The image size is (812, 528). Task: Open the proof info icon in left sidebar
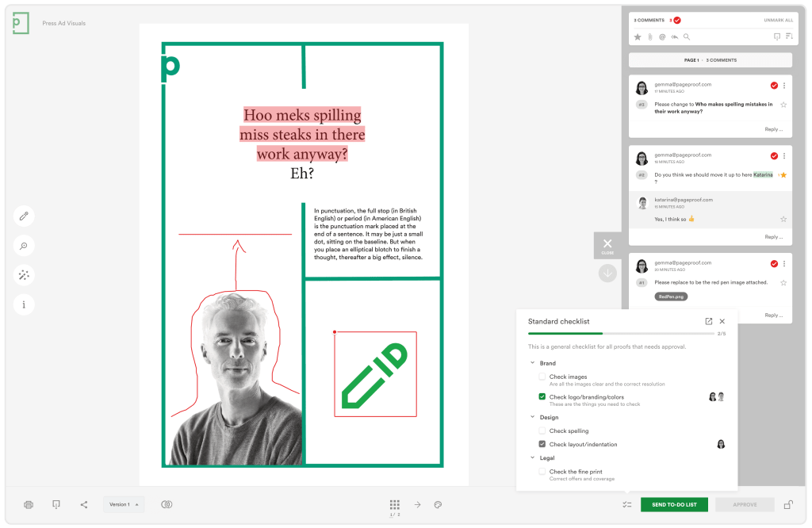click(x=24, y=304)
